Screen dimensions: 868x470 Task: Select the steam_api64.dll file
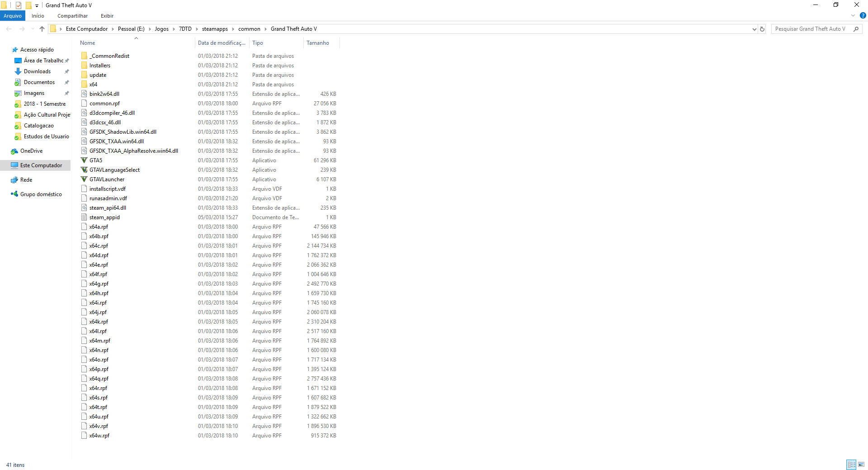click(x=108, y=208)
